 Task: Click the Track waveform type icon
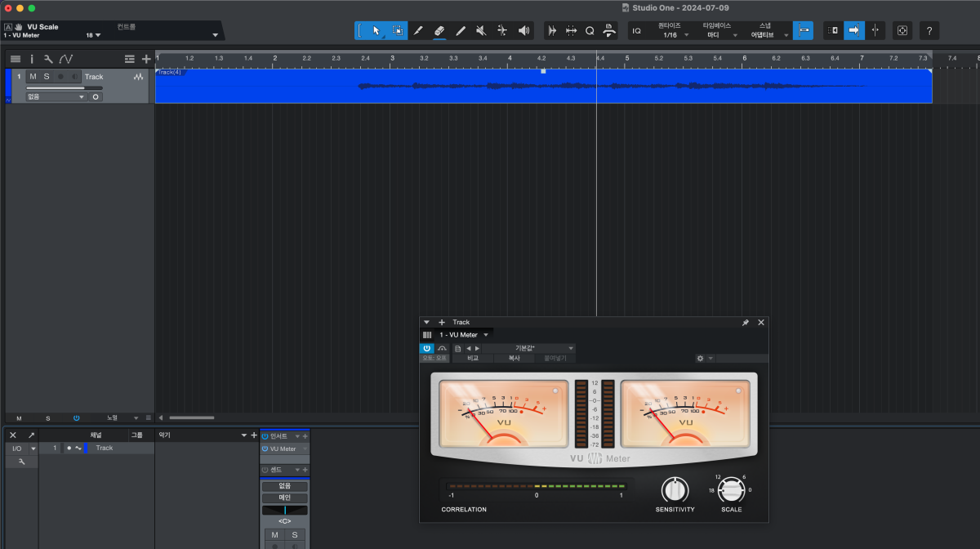pyautogui.click(x=139, y=77)
